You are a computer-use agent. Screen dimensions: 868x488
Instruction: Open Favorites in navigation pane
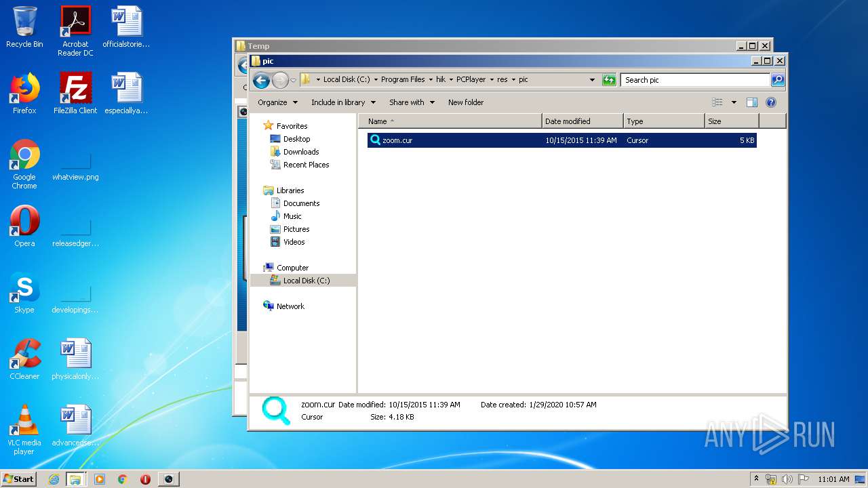tap(292, 126)
